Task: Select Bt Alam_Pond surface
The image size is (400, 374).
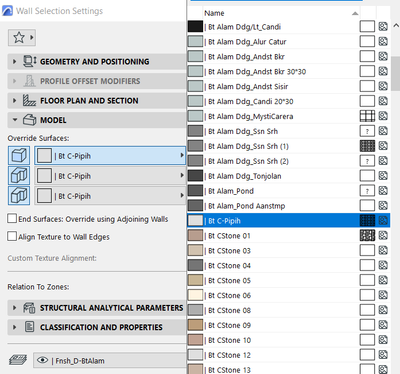Action: pos(288,191)
